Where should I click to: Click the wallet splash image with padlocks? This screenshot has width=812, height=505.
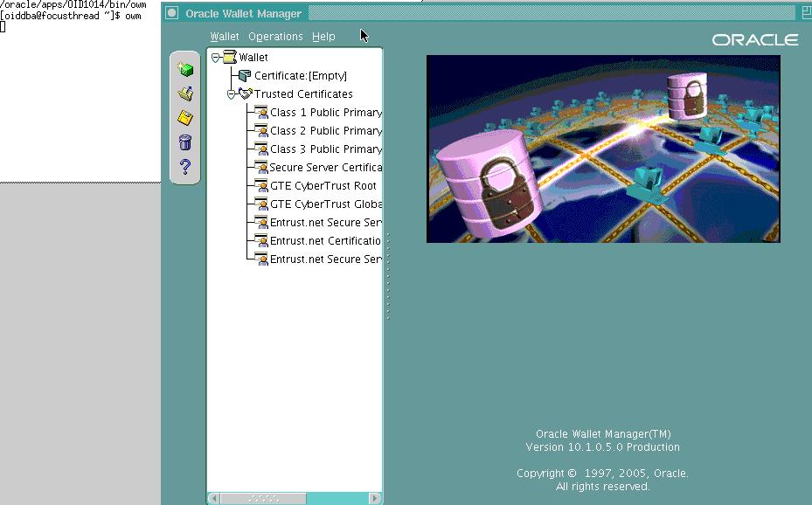click(603, 149)
